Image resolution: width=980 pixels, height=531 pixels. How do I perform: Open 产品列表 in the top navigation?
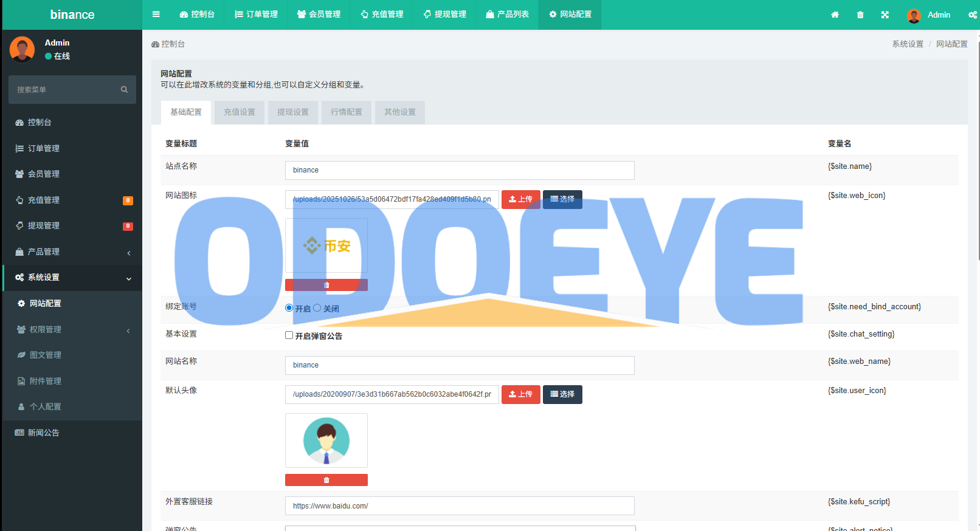pos(507,15)
